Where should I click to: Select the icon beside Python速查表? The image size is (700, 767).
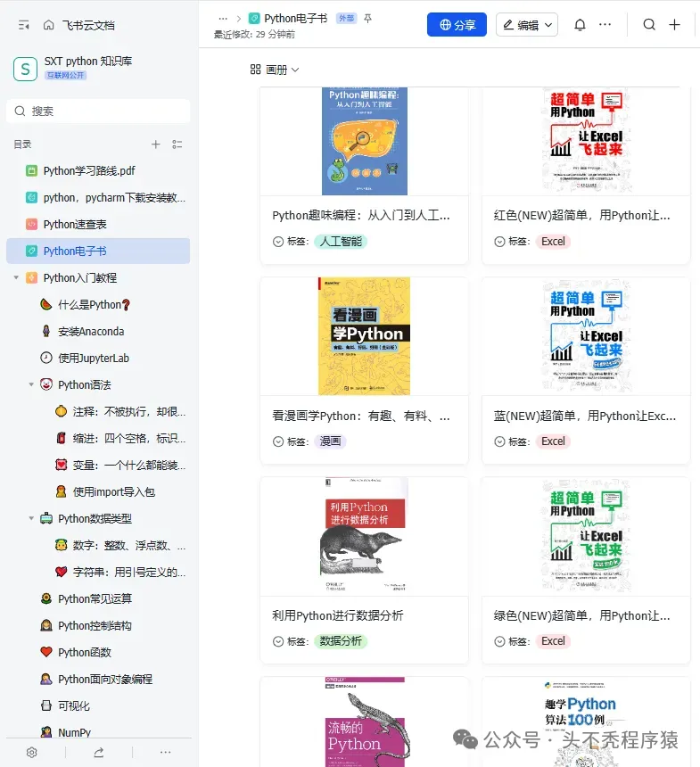(31, 224)
